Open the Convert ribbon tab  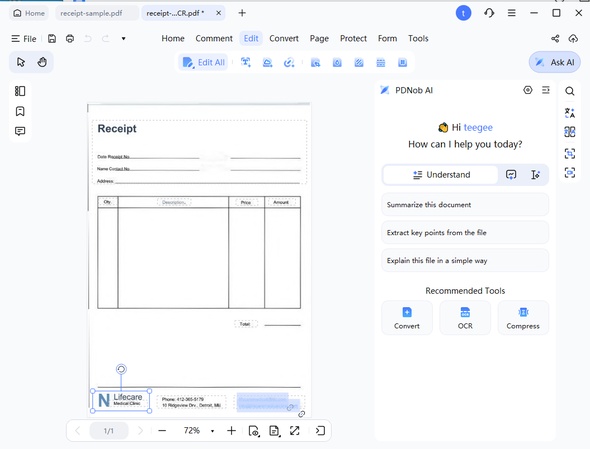click(284, 38)
